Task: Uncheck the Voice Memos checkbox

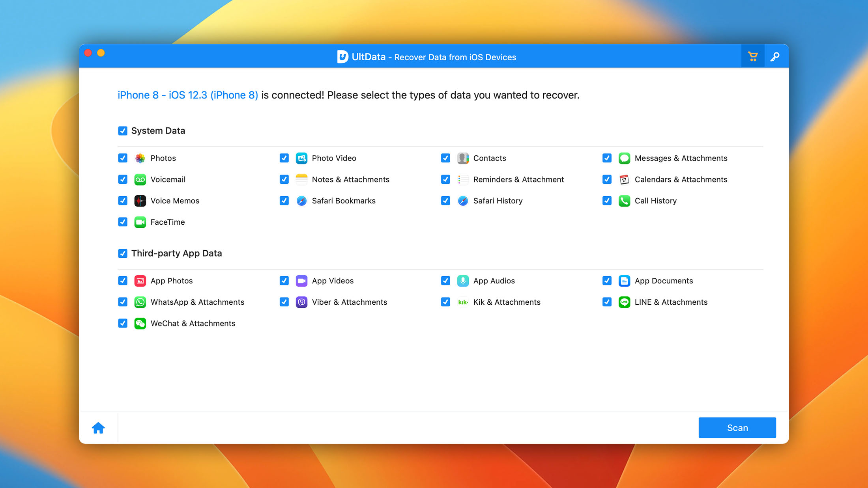Action: click(123, 201)
